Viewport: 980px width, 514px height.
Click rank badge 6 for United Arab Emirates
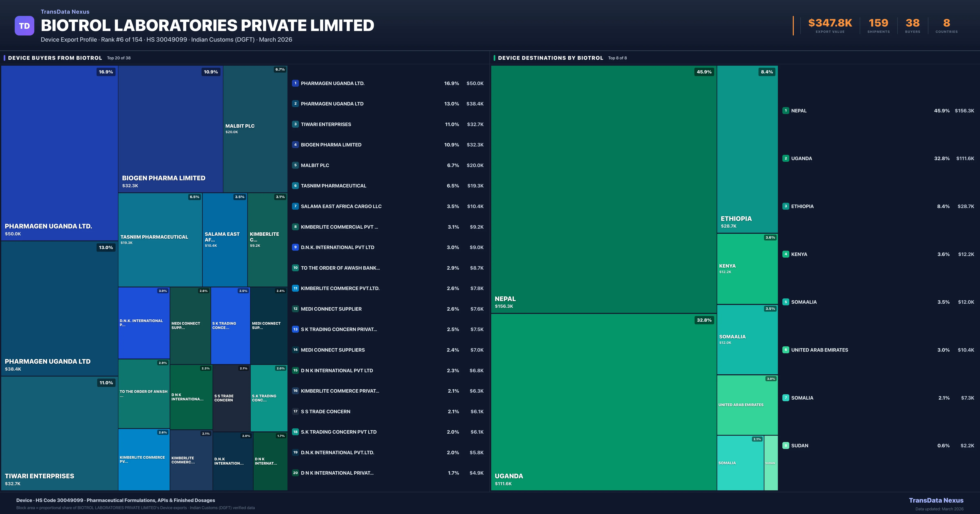click(x=786, y=350)
